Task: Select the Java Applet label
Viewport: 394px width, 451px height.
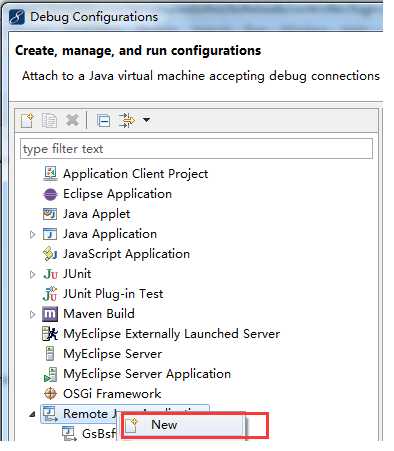Action: [x=96, y=214]
